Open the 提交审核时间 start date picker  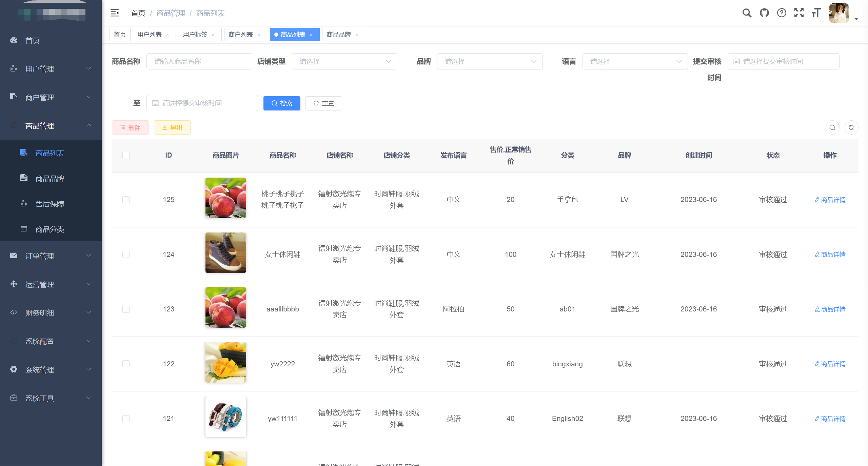pyautogui.click(x=784, y=61)
